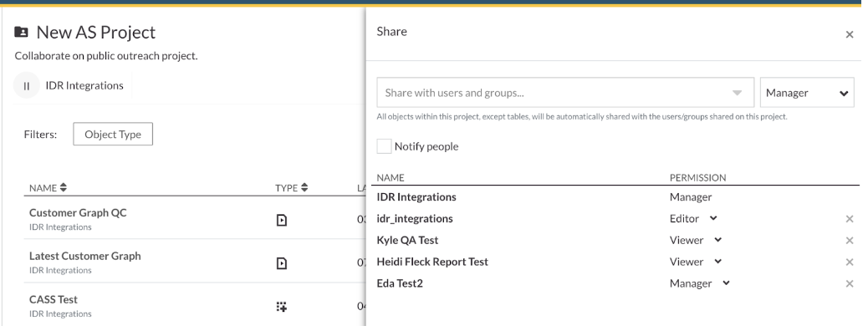Viewport: 868px width, 331px height.
Task: Sort the list by NAME column arrows
Action: point(64,188)
